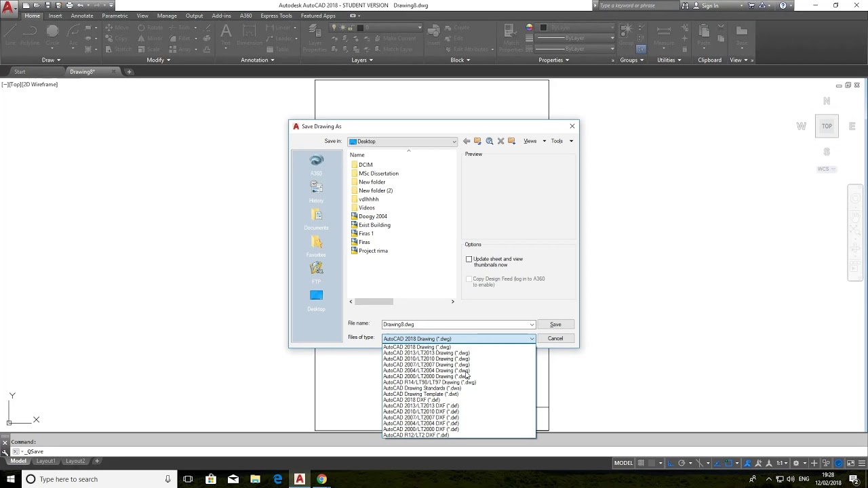Viewport: 868px width, 488px height.
Task: Switch to the Layout1 tab
Action: (x=45, y=462)
